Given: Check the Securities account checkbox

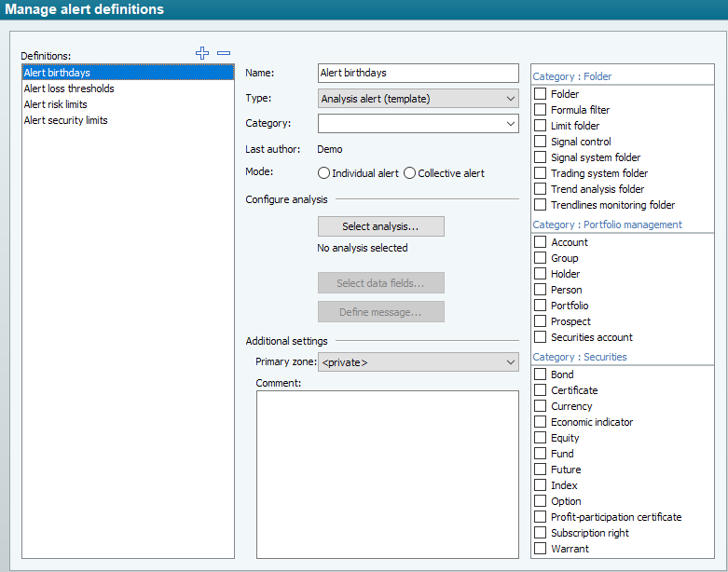Looking at the screenshot, I should pos(540,337).
